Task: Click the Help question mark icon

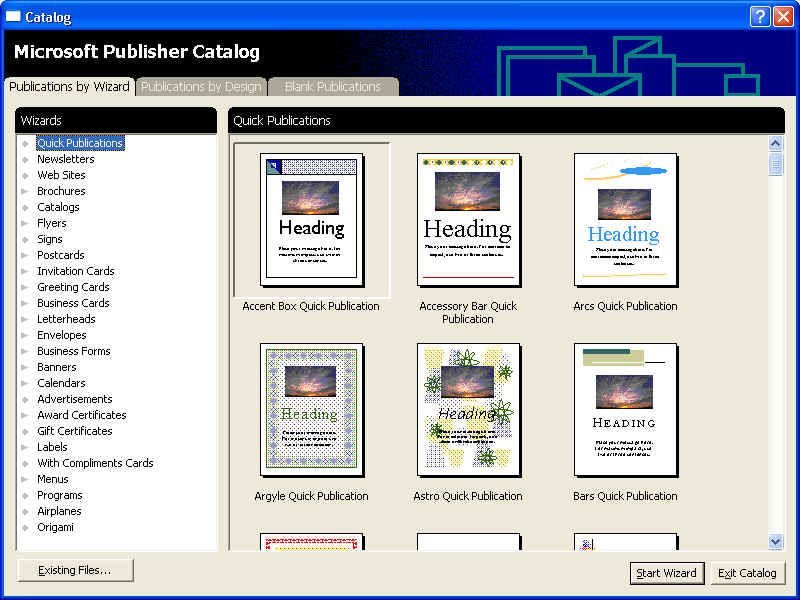Action: (760, 16)
